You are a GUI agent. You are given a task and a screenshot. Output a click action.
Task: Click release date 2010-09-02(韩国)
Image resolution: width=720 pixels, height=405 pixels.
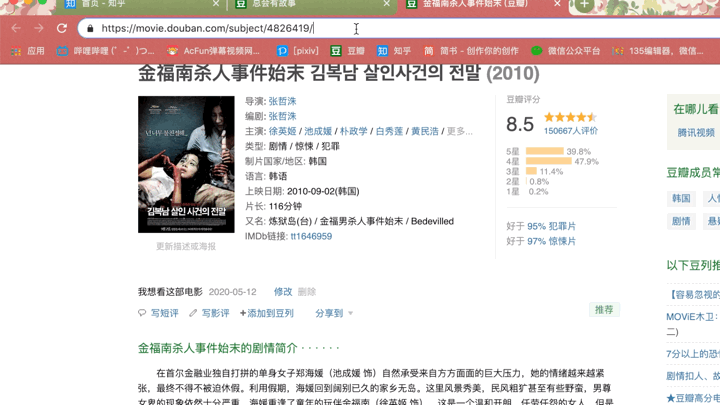tap(323, 191)
